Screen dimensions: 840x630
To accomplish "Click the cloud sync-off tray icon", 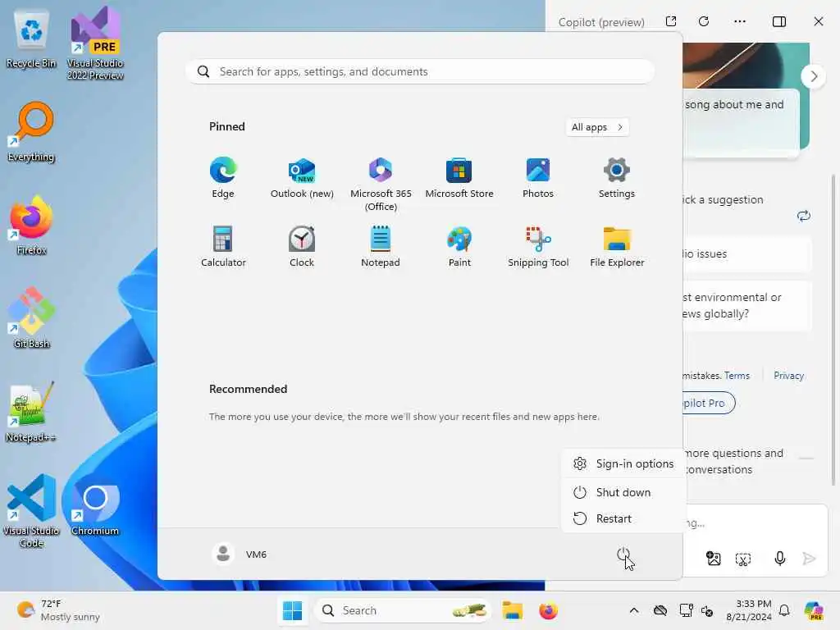I will click(660, 610).
